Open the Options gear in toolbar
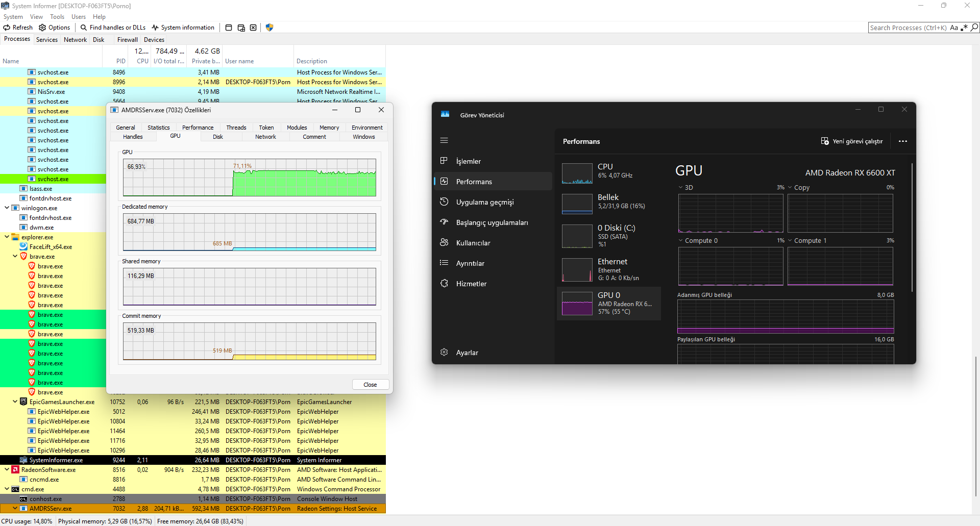The image size is (980, 526). pos(42,28)
